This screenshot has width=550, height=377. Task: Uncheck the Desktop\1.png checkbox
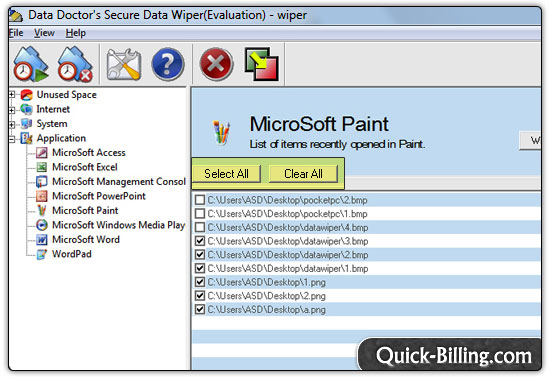point(200,282)
